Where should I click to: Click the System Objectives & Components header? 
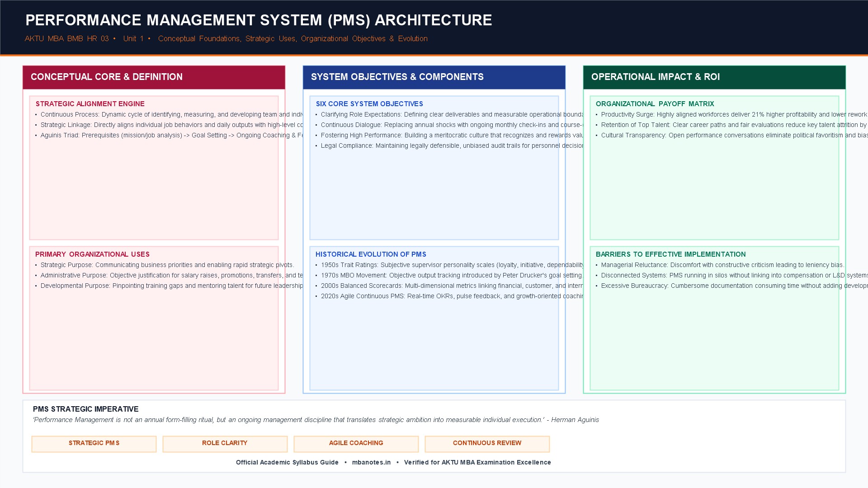click(x=434, y=77)
